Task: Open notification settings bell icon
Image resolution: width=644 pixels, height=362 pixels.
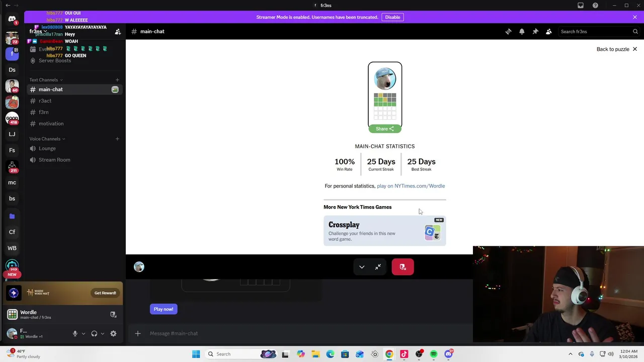Action: tap(522, 31)
